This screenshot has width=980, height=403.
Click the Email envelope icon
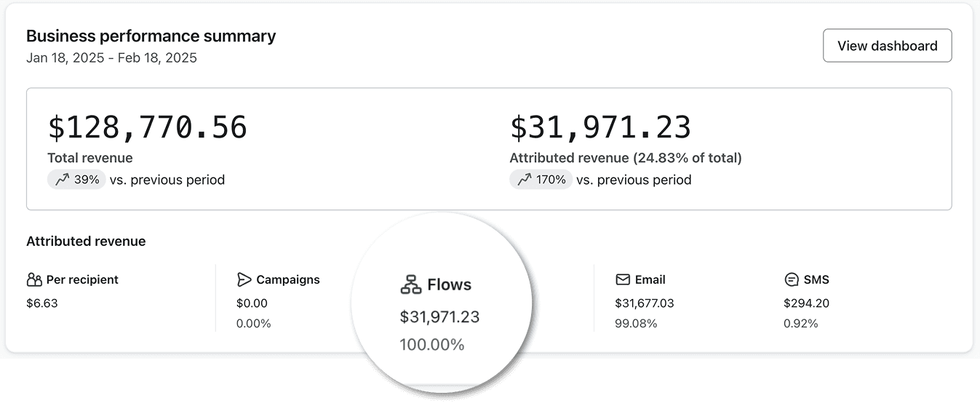click(x=623, y=279)
